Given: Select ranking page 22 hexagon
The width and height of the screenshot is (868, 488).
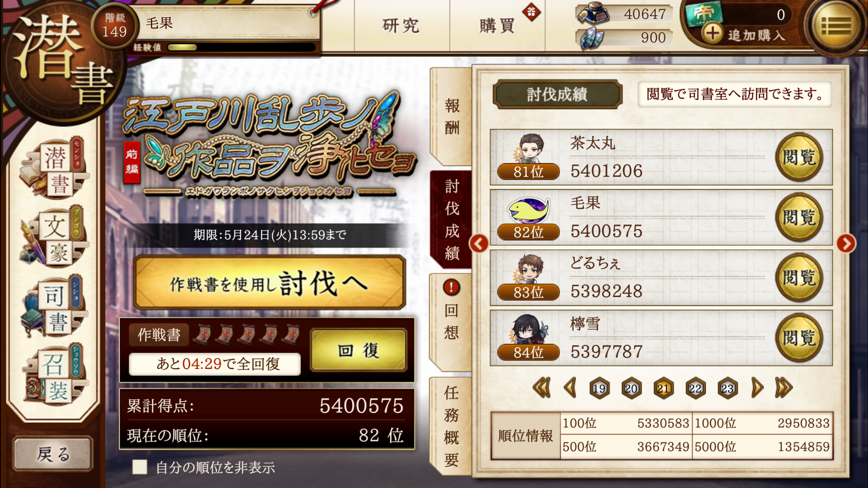Looking at the screenshot, I should (x=695, y=388).
